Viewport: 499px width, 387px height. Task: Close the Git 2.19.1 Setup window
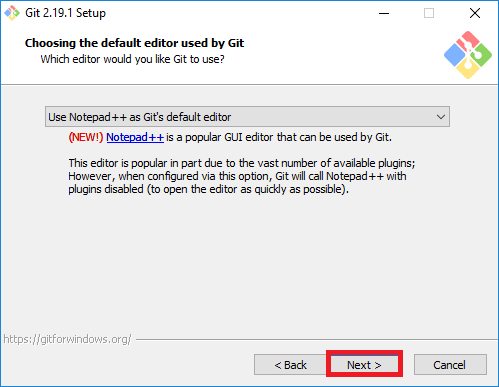[x=475, y=13]
